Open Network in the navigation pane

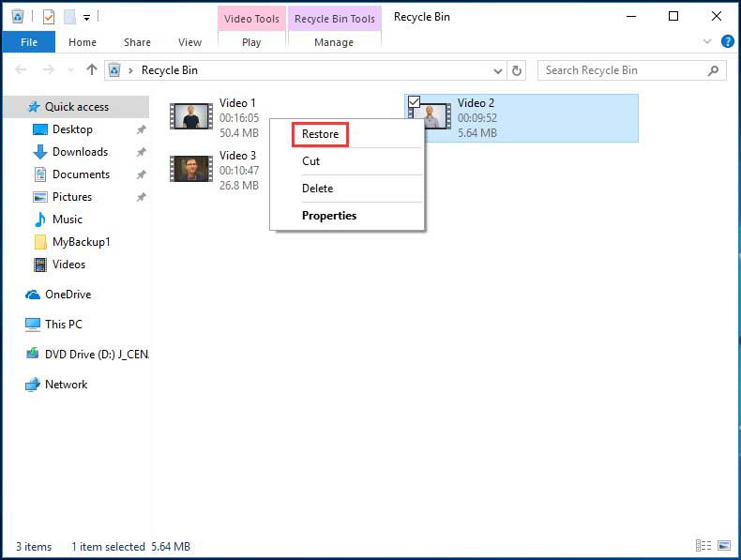[66, 385]
